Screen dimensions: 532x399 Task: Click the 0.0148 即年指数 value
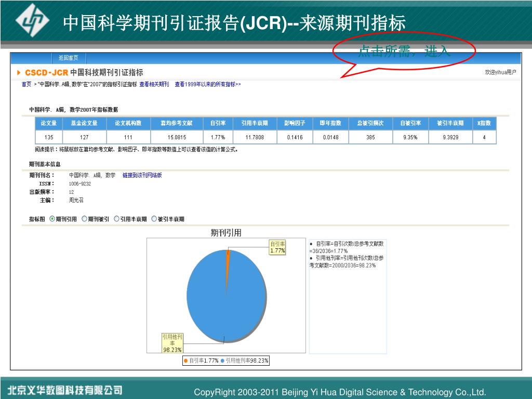pyautogui.click(x=330, y=137)
